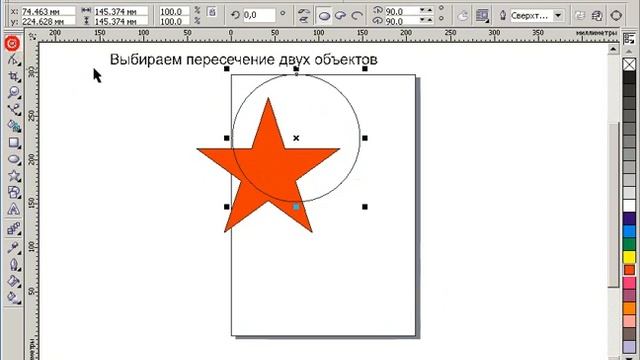Choose the Pie shape mode
This screenshot has width=640, height=360.
click(340, 16)
